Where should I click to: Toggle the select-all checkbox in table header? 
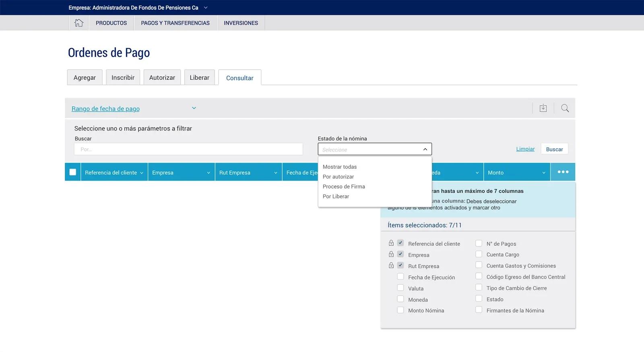coord(73,172)
